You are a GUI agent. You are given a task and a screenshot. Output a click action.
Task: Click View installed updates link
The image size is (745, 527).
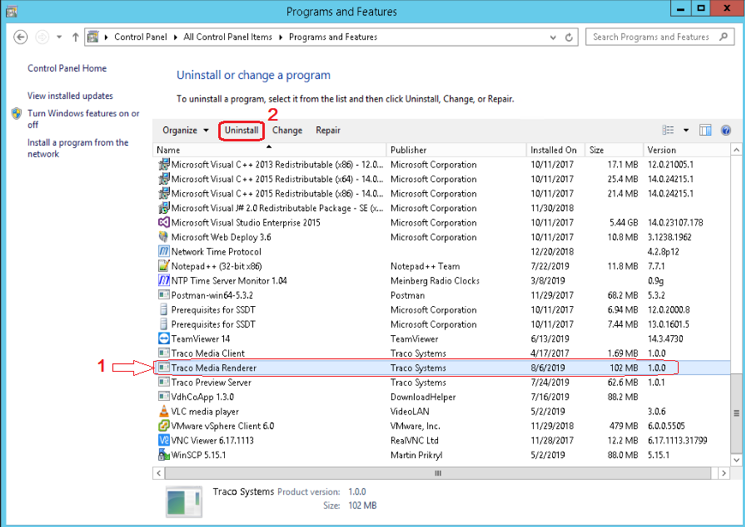coord(70,96)
